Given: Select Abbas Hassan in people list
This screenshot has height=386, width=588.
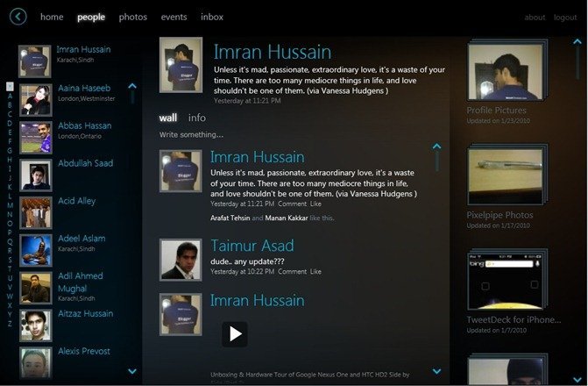Looking at the screenshot, I should coord(85,125).
